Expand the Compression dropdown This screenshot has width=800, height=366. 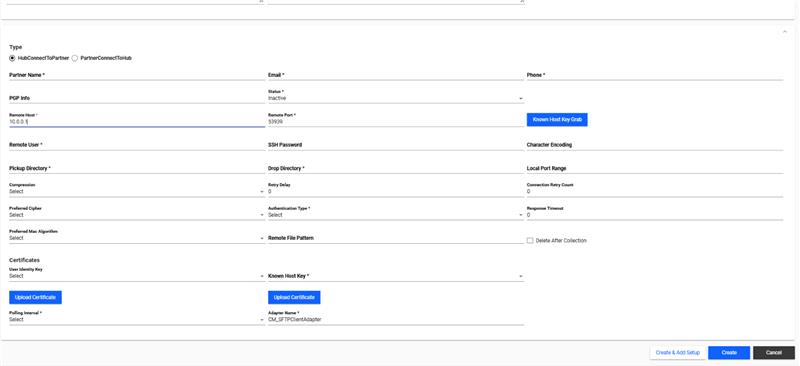click(x=137, y=189)
